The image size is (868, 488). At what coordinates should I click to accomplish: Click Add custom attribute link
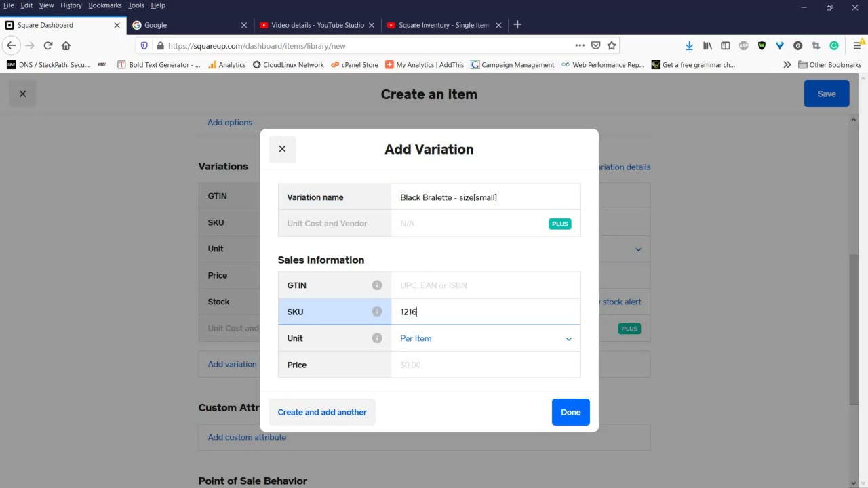pos(247,437)
